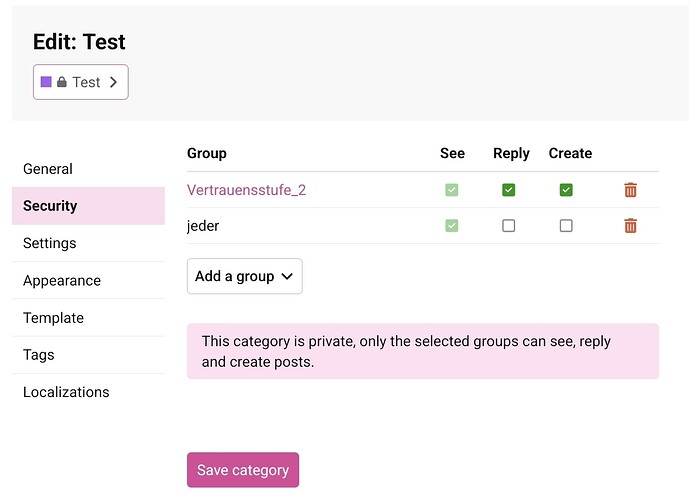
Task: Click the jeder group name
Action: point(203,226)
